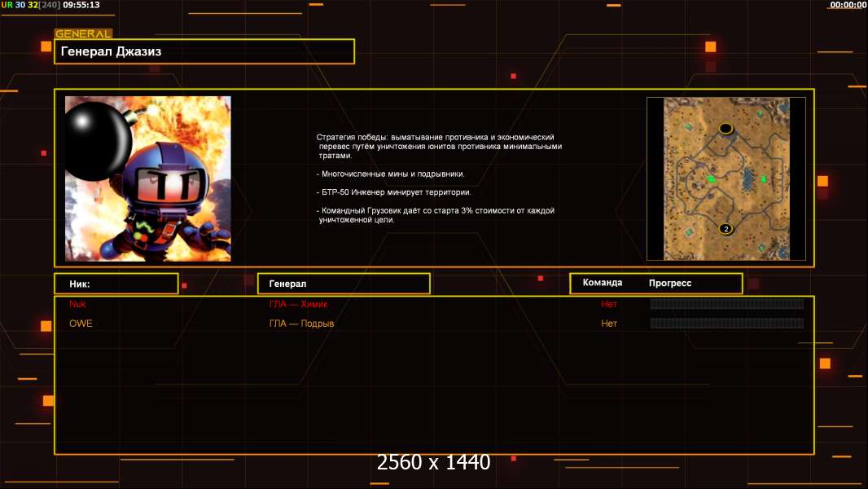Select the black start position marker on minimap
868x489 pixels.
(x=726, y=129)
